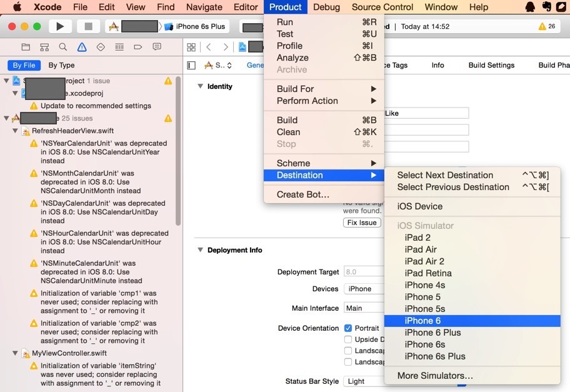Click the related items grid icon
Screen dimensions: 570x392
tap(191, 47)
